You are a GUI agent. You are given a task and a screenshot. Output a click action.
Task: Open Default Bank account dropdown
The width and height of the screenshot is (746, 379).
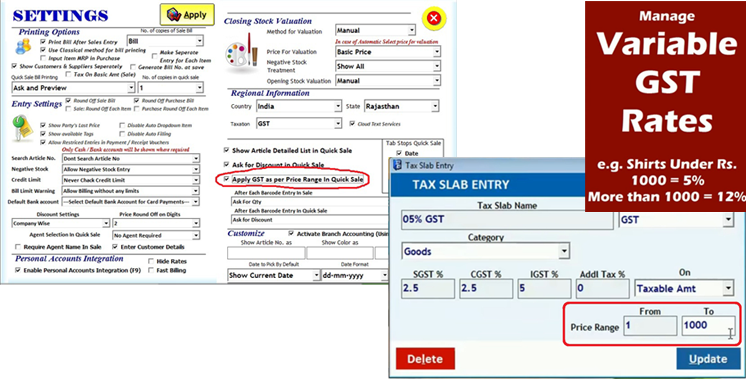point(131,202)
